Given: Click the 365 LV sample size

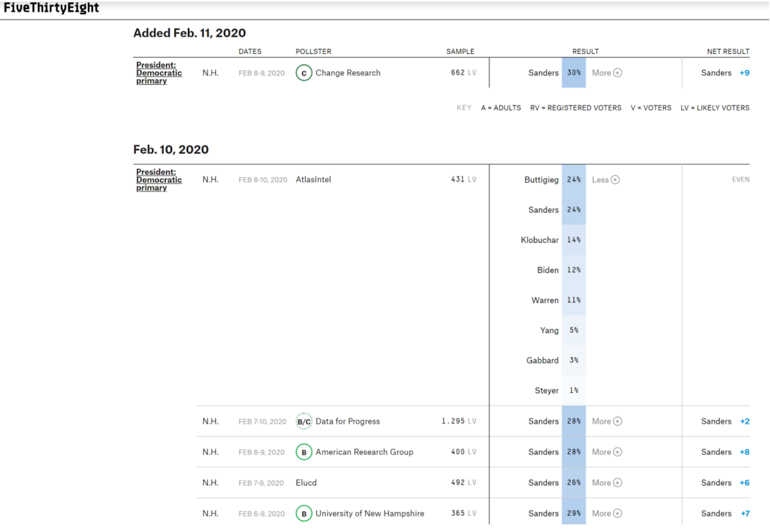Looking at the screenshot, I should 463,513.
